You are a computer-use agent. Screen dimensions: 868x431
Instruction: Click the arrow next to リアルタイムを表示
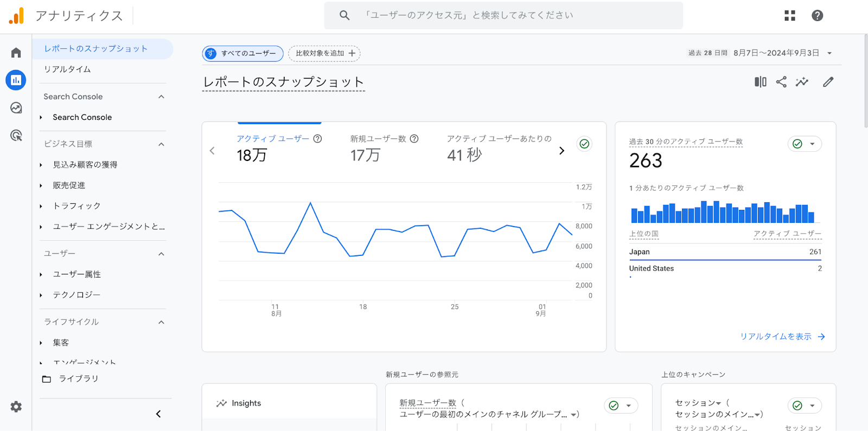pyautogui.click(x=821, y=337)
